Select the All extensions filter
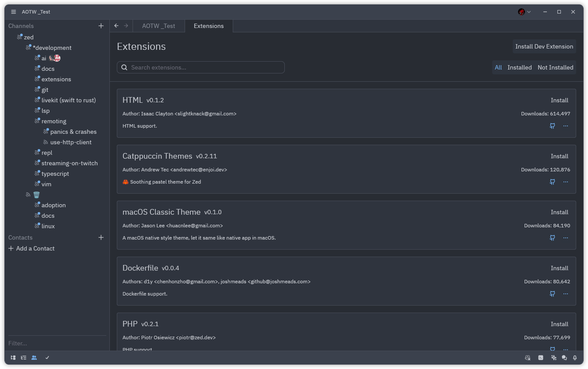Image resolution: width=588 pixels, height=369 pixels. point(498,67)
